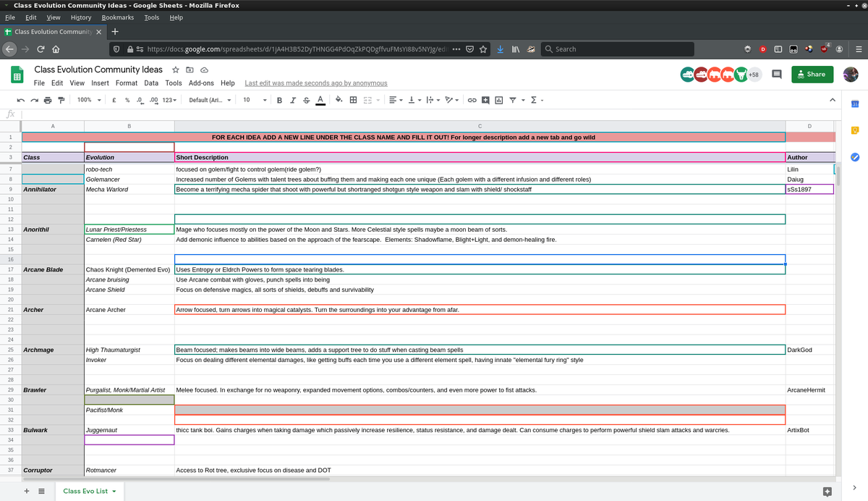Open the vertical align dropdown
Image resolution: width=868 pixels, height=501 pixels.
coord(414,100)
